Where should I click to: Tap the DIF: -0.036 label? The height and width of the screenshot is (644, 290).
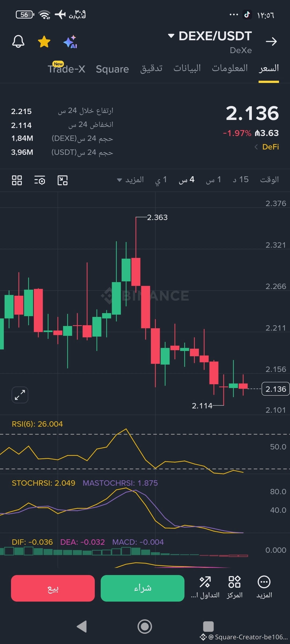click(32, 542)
